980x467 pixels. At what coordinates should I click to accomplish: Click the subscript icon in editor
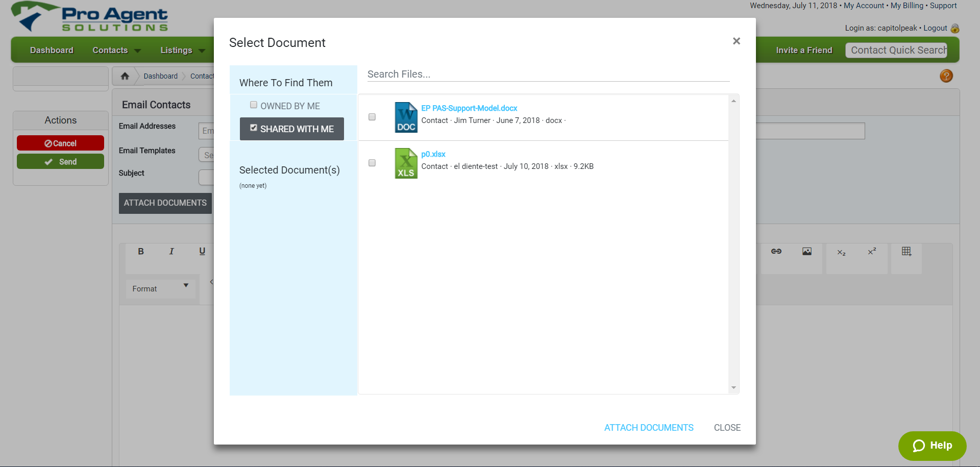[x=842, y=252]
